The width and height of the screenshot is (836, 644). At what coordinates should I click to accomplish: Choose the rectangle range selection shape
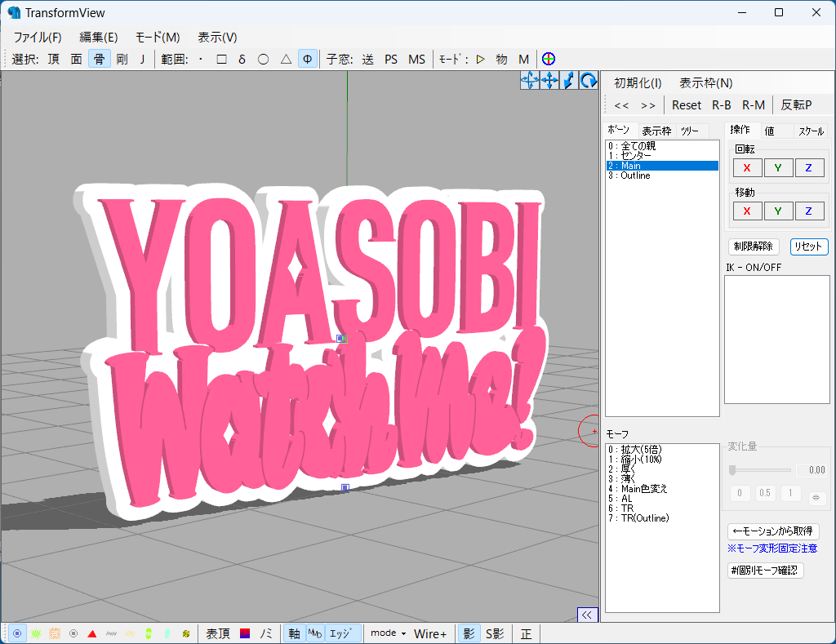coord(222,59)
